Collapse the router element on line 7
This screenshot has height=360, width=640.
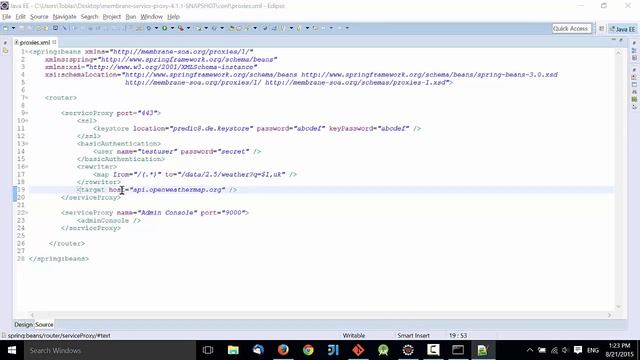(27, 98)
